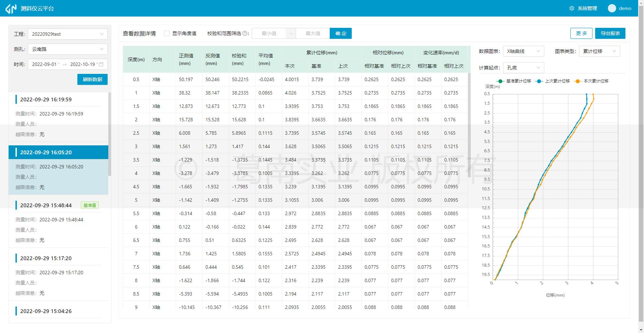The image size is (644, 333).
Task: Click the 基准 sub-column header
Action: [x=321, y=66]
